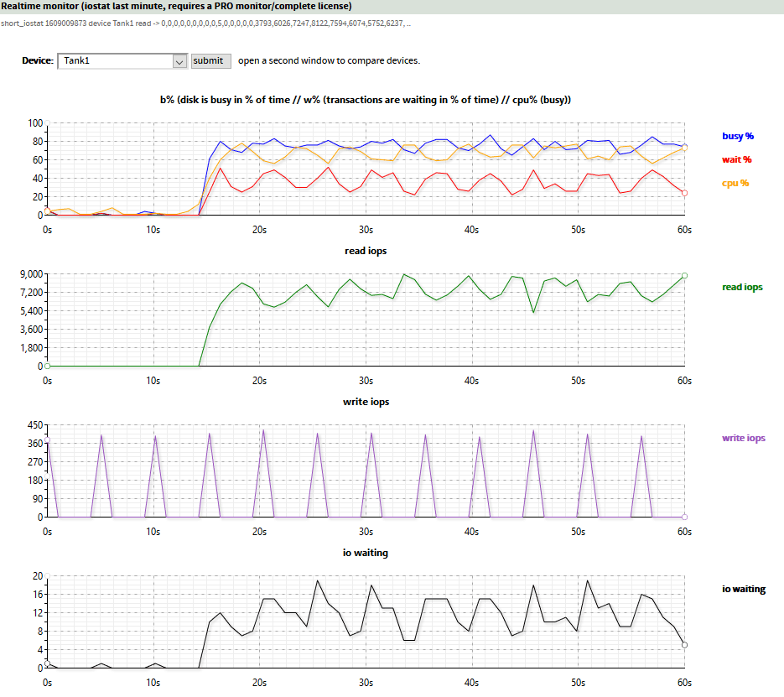Click the write iops start marker at 0s

click(x=47, y=440)
